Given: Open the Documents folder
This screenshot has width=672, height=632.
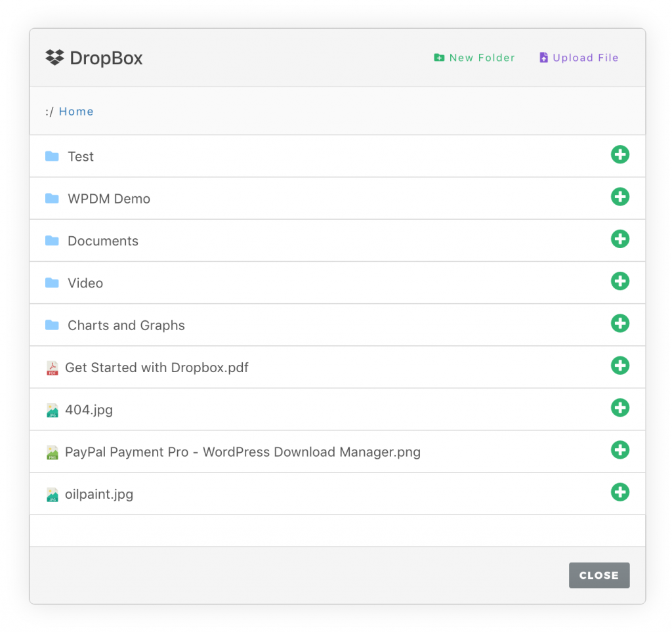Looking at the screenshot, I should pos(103,241).
